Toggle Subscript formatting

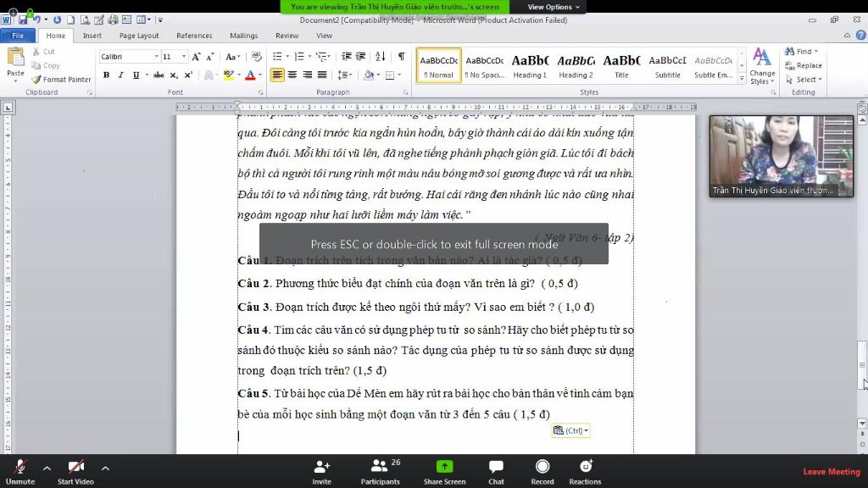click(174, 75)
